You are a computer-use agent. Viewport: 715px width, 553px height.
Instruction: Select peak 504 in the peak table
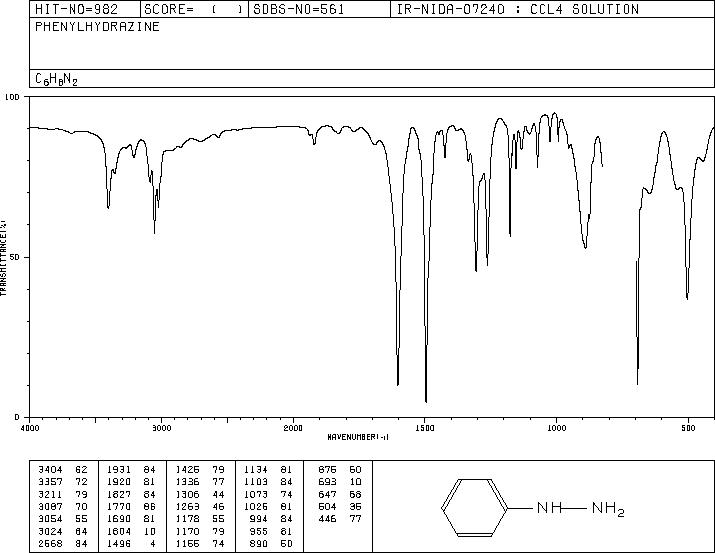(340, 506)
